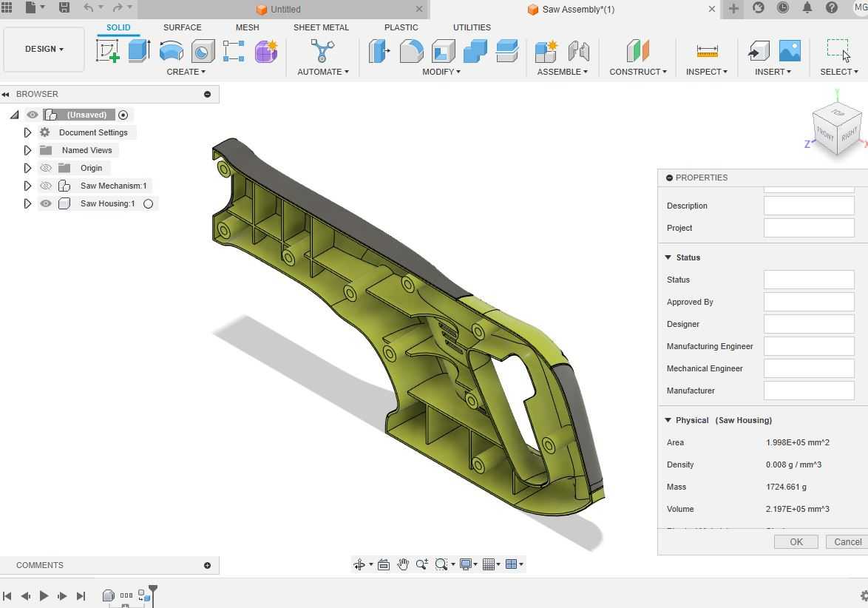
Task: Select the Joint tool icon
Action: point(578,51)
